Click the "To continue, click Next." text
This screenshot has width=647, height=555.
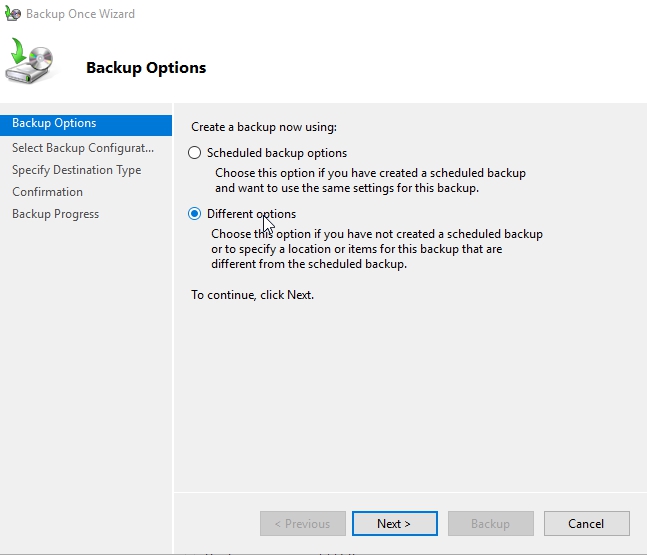252,295
